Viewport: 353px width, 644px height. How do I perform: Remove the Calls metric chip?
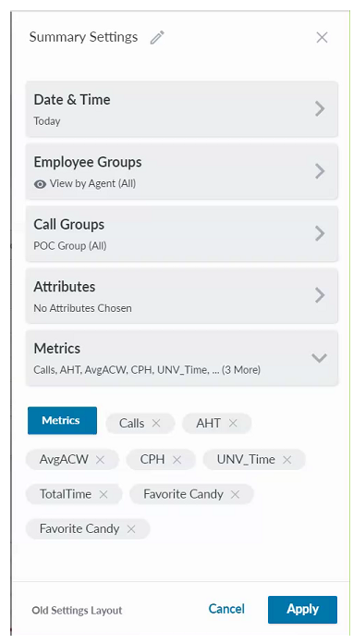pos(156,423)
